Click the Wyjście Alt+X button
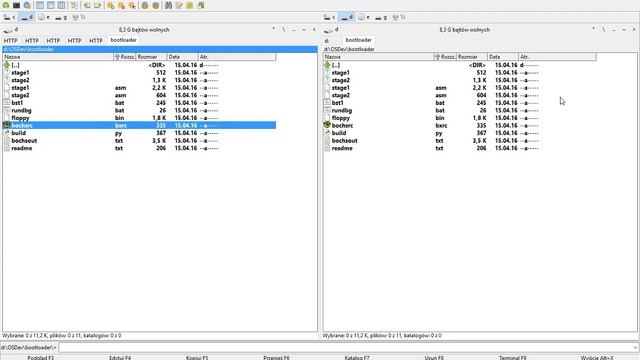Image resolution: width=640 pixels, height=360 pixels. [597, 358]
